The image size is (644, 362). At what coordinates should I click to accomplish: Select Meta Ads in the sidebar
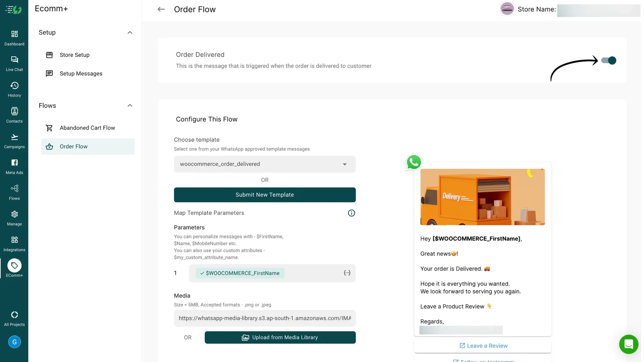(14, 166)
